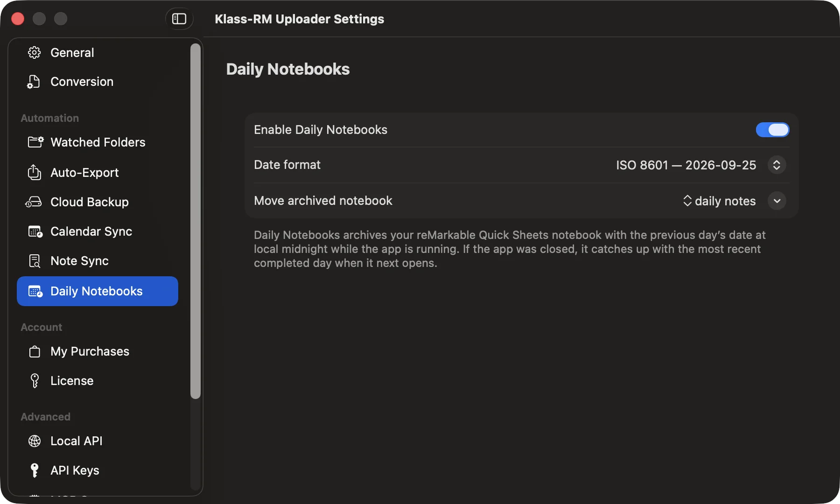Click the Note Sync document icon
Screen dimensions: 840x504
(x=35, y=261)
